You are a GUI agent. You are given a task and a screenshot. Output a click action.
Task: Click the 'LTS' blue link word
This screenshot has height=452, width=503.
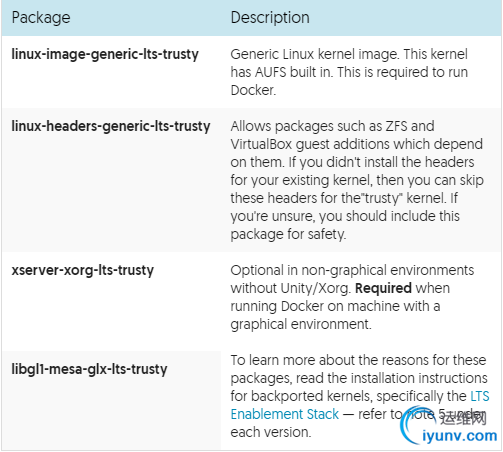point(480,396)
